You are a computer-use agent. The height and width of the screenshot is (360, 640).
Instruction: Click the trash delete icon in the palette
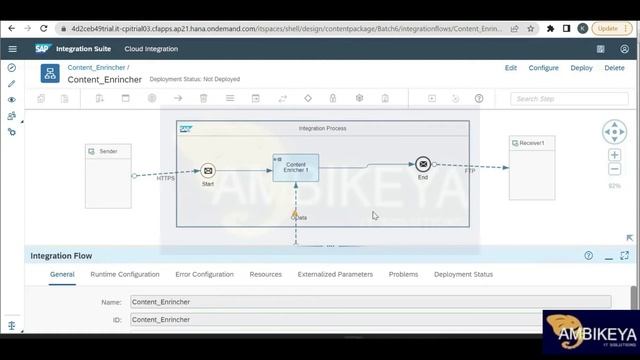coord(204,98)
